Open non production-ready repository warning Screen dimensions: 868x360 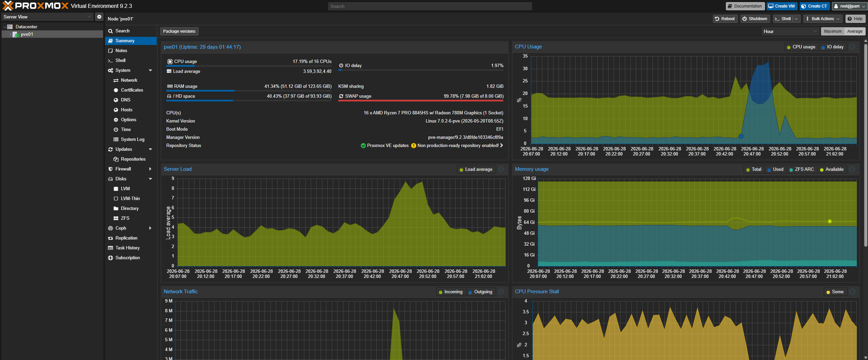pyautogui.click(x=457, y=145)
